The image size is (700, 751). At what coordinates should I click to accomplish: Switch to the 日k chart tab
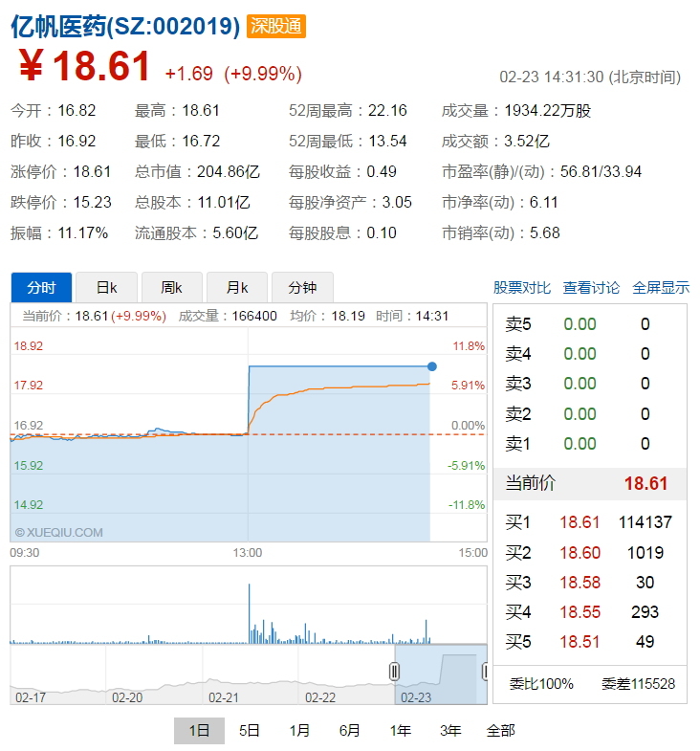[x=107, y=287]
